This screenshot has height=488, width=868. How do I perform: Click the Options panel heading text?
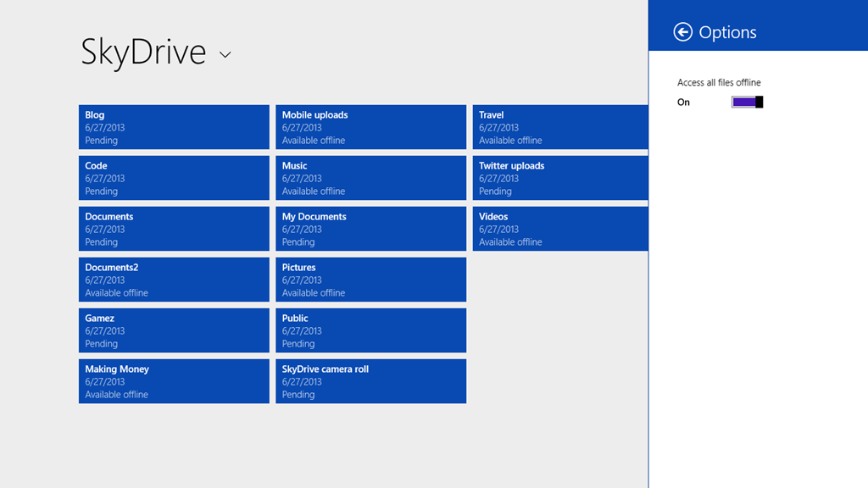click(727, 32)
